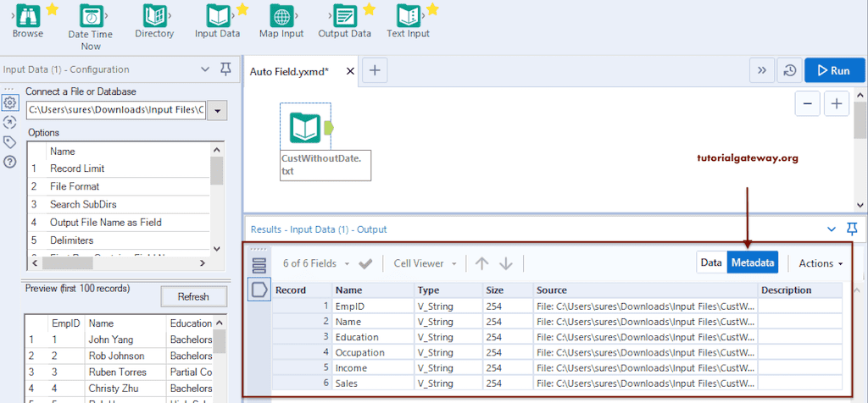
Task: Switch Results view to Metadata
Action: point(753,263)
